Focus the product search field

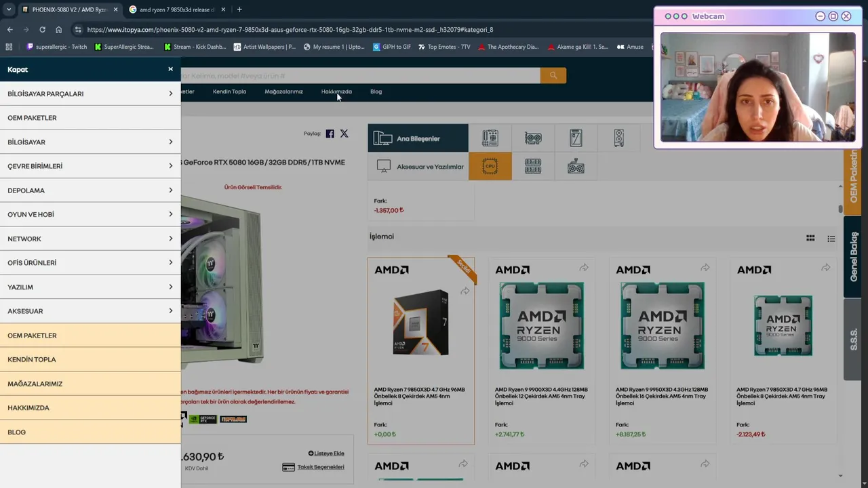click(360, 75)
